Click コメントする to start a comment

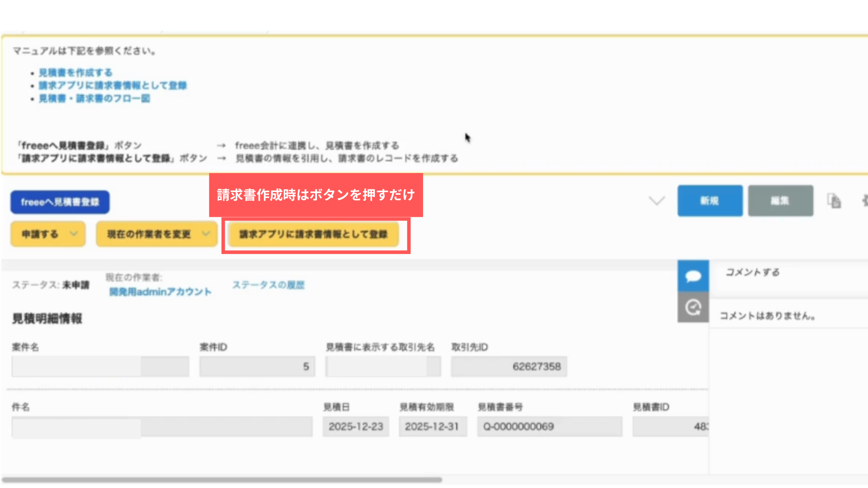[x=752, y=272]
